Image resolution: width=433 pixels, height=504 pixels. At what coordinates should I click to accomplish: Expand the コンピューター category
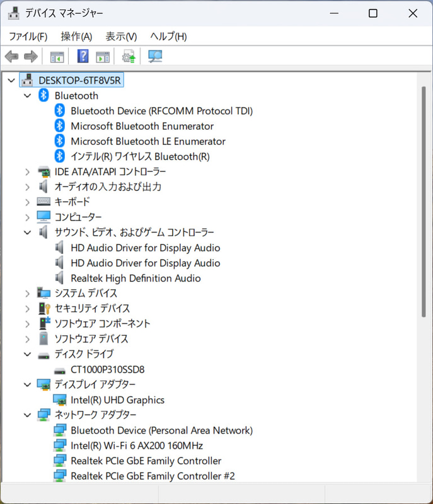click(x=28, y=217)
